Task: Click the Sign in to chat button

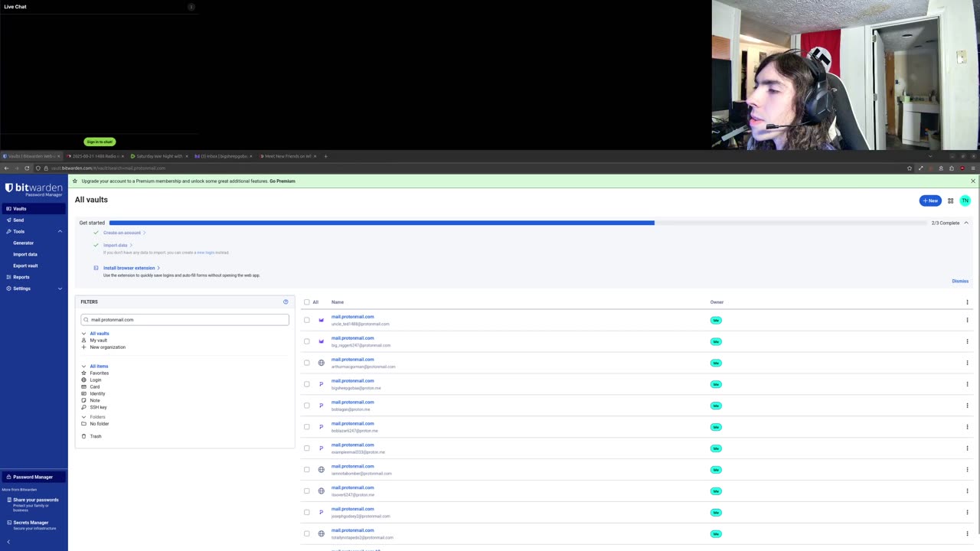Action: 100,142
